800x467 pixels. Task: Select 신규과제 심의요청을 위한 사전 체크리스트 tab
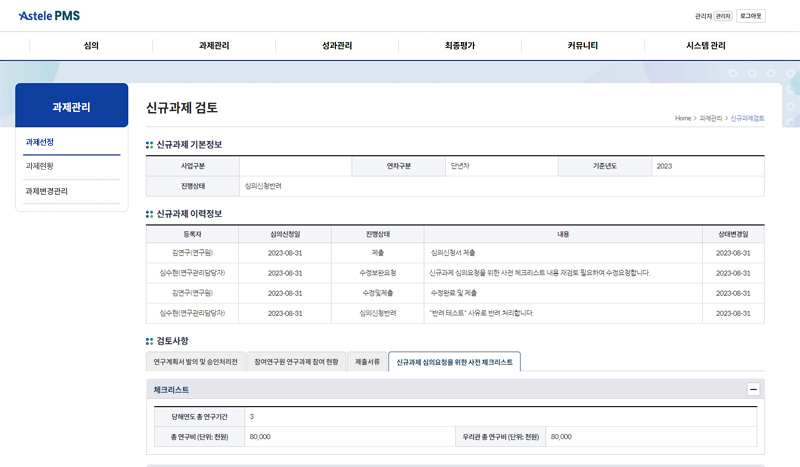point(454,362)
